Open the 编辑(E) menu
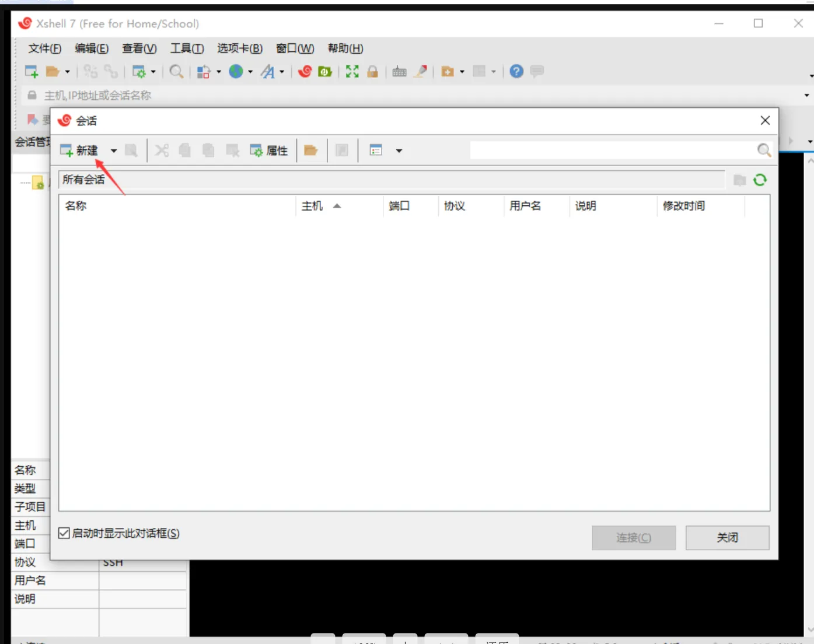 point(92,48)
